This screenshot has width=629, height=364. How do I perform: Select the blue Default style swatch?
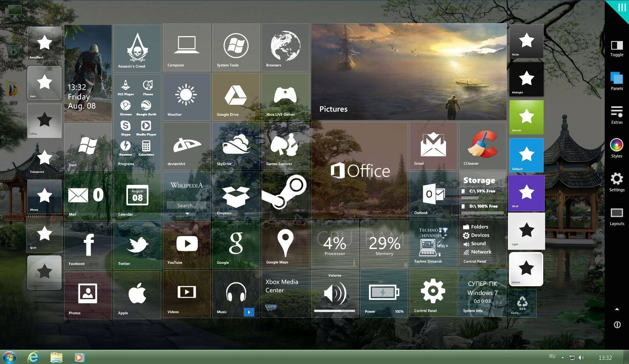pos(526,155)
